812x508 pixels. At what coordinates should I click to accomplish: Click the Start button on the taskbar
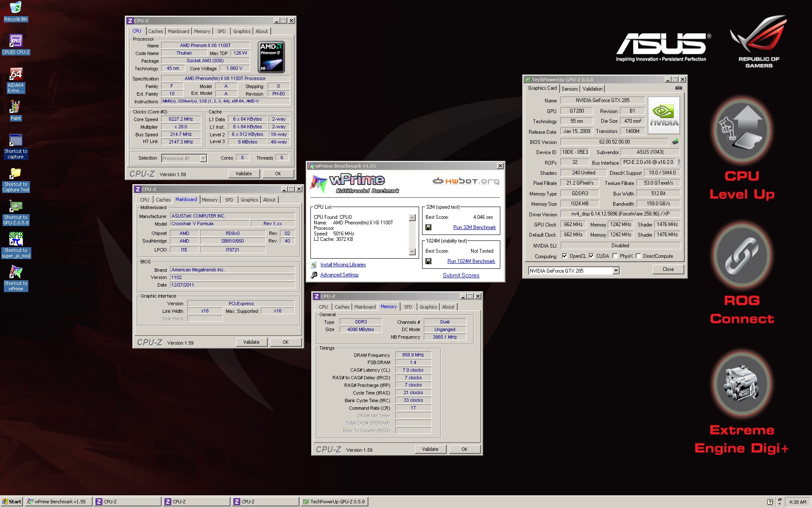coord(12,502)
